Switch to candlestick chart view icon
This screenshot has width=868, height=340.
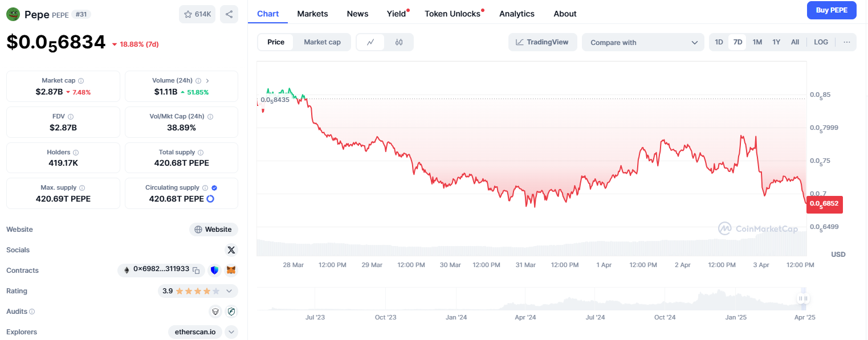point(399,42)
